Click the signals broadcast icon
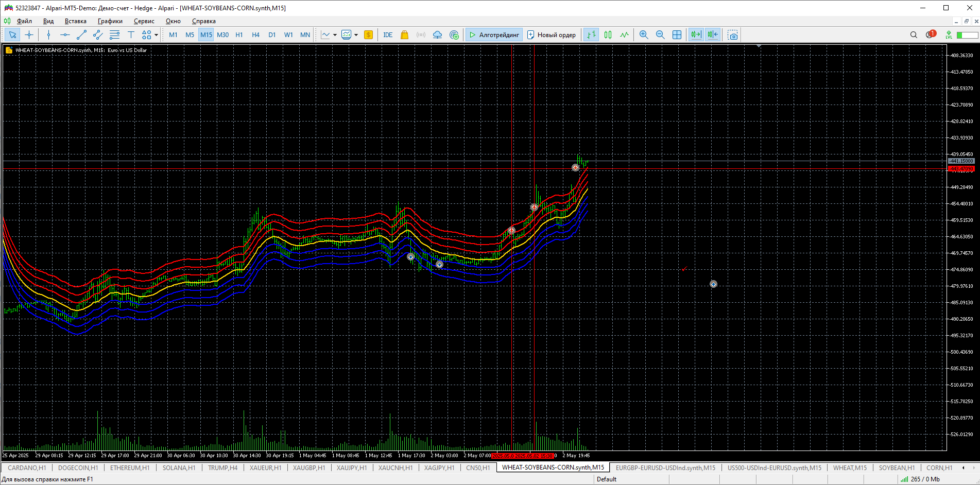Screen dimensions: 980x485 (421, 35)
